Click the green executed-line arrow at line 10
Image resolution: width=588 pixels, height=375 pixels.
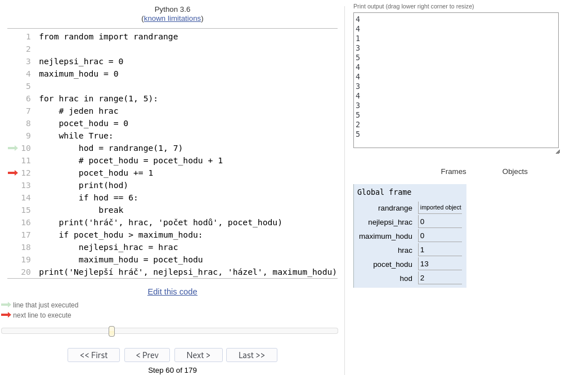[x=12, y=148]
